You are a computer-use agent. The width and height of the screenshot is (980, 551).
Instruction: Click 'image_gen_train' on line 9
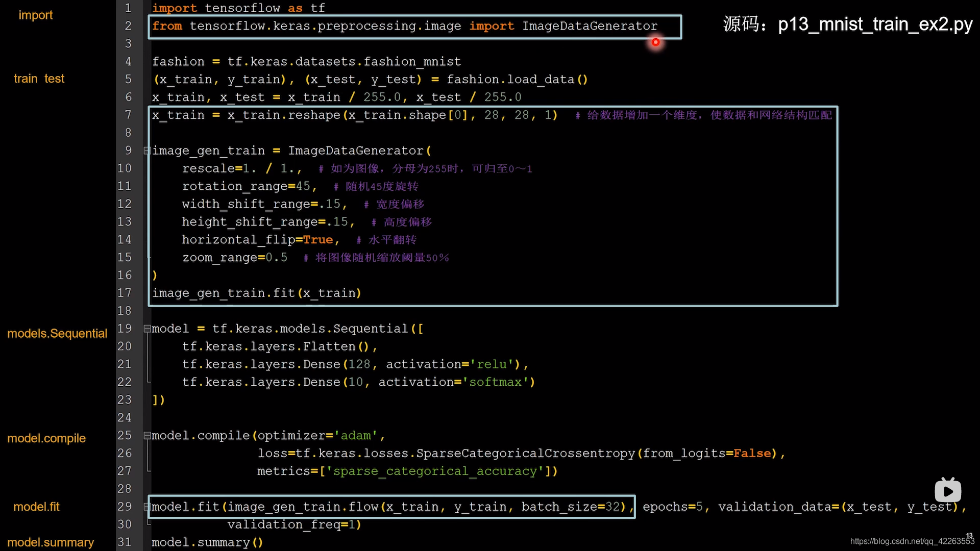tap(208, 151)
